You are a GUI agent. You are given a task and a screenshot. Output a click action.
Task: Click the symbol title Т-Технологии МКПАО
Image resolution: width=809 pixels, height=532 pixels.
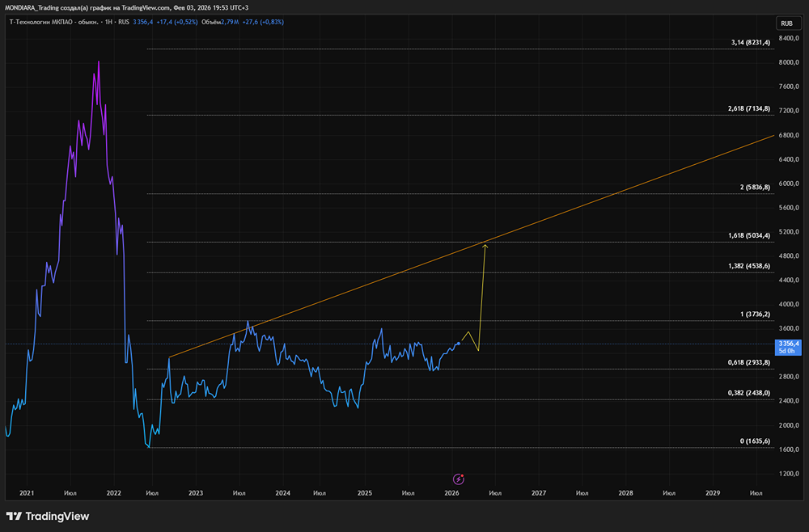tap(50, 22)
